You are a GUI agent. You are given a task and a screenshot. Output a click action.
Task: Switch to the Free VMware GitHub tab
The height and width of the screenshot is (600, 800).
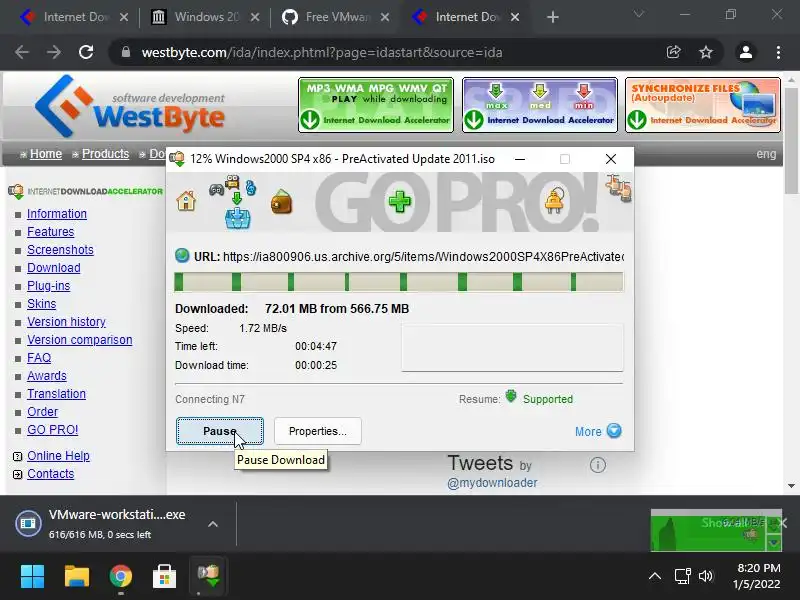(337, 17)
